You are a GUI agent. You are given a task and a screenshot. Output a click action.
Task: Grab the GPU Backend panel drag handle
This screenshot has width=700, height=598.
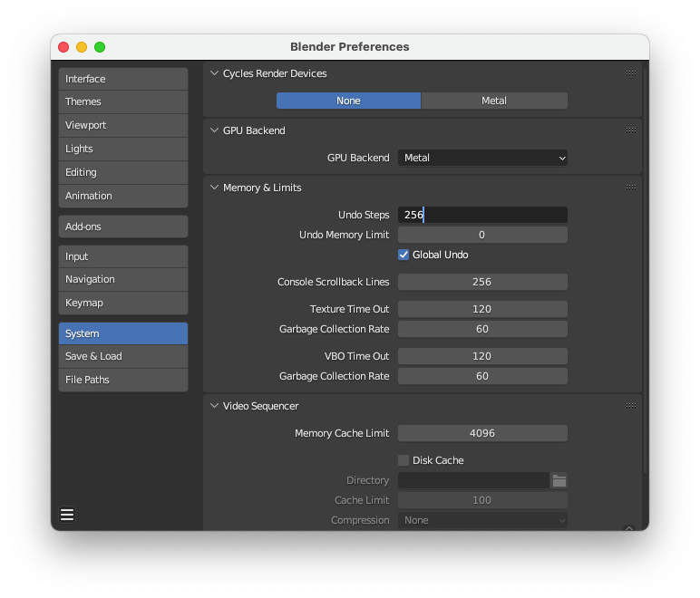pos(630,130)
